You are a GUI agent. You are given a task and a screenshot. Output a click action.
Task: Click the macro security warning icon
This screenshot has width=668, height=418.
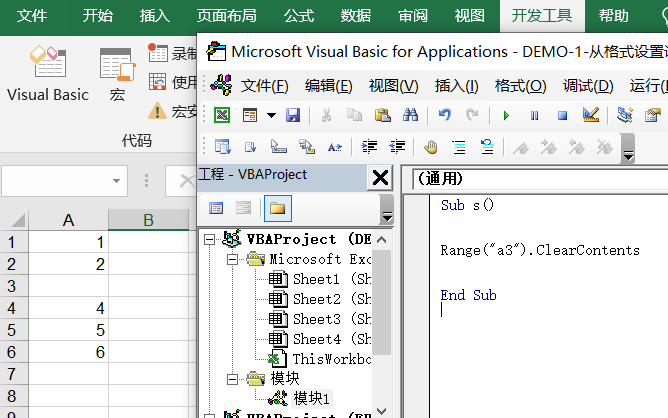click(x=157, y=112)
